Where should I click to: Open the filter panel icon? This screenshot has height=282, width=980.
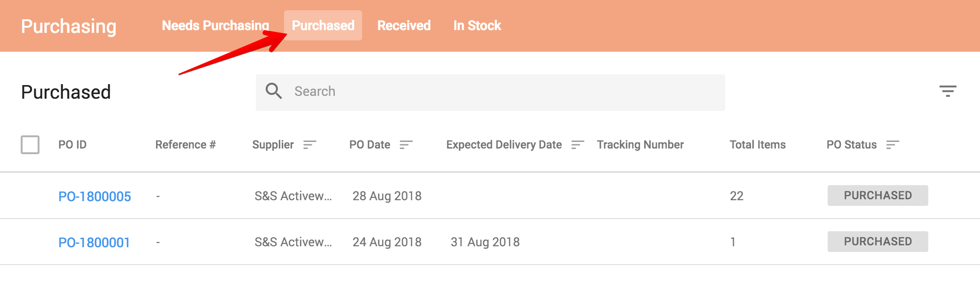(x=948, y=91)
